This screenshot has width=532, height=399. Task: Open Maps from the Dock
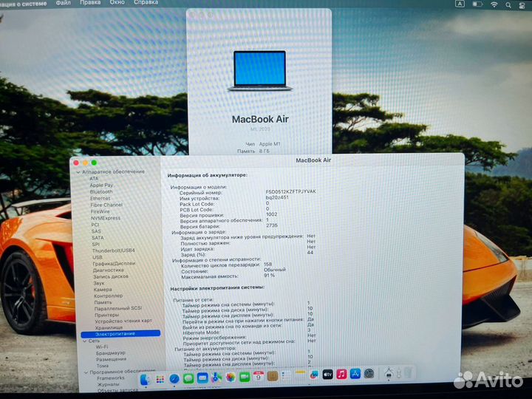(x=216, y=378)
